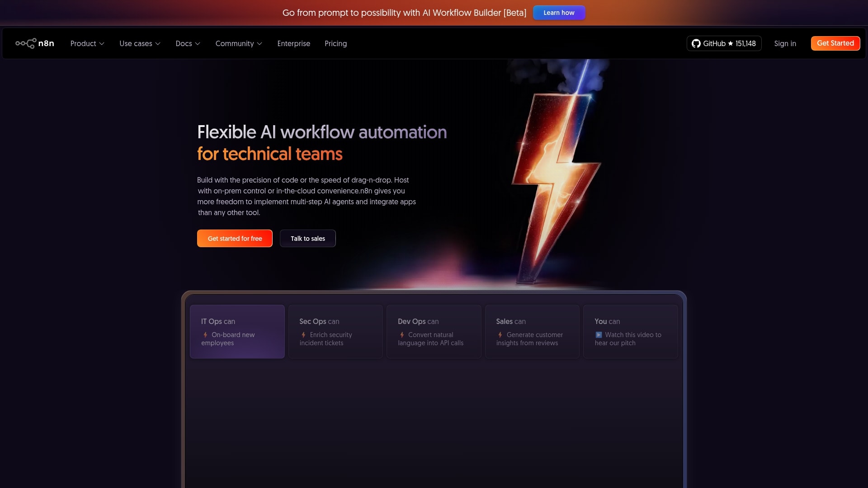Click text Convert natural language into API calls
868x488 pixels.
click(431, 339)
